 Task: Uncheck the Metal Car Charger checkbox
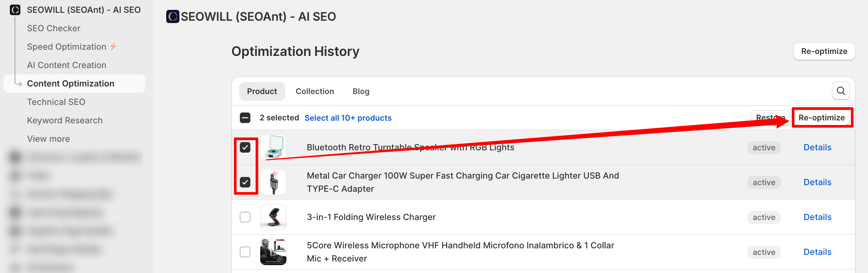pos(245,182)
